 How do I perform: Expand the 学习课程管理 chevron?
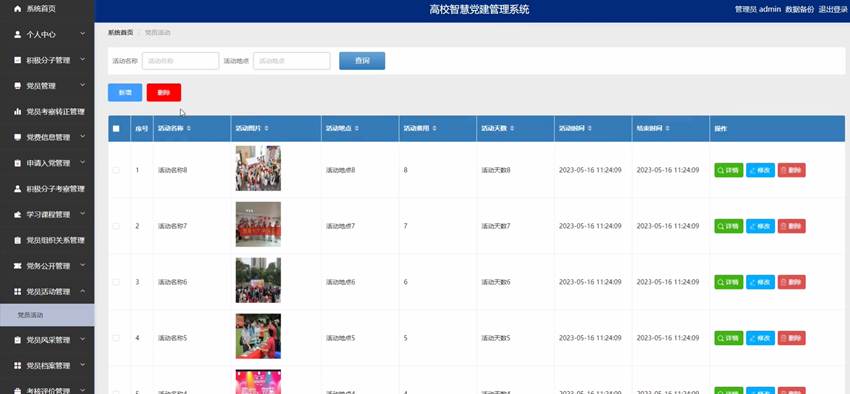[x=82, y=215]
